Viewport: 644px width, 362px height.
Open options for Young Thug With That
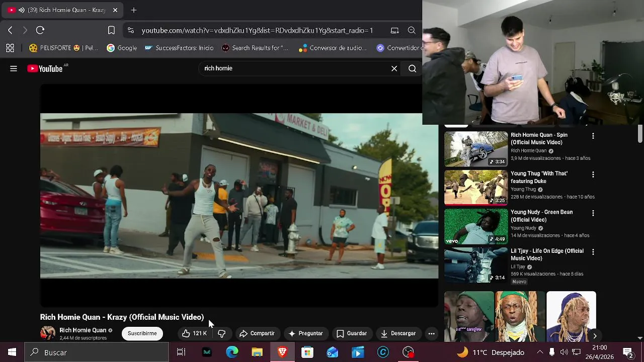(593, 174)
